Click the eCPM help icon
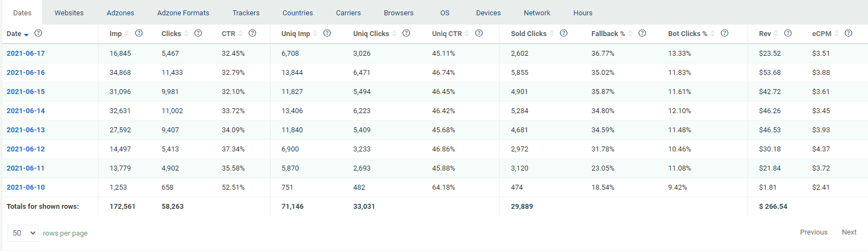The image size is (868, 252). (848, 33)
